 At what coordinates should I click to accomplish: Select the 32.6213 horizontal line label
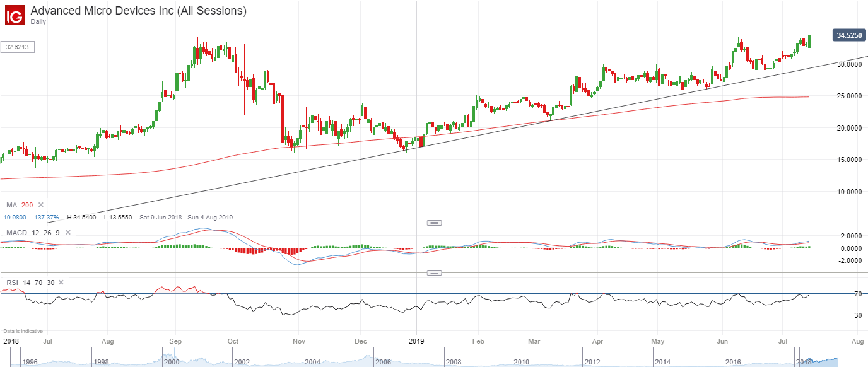point(18,47)
